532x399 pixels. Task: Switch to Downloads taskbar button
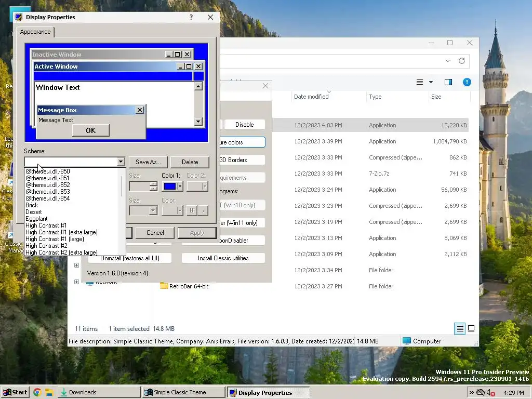tap(99, 393)
